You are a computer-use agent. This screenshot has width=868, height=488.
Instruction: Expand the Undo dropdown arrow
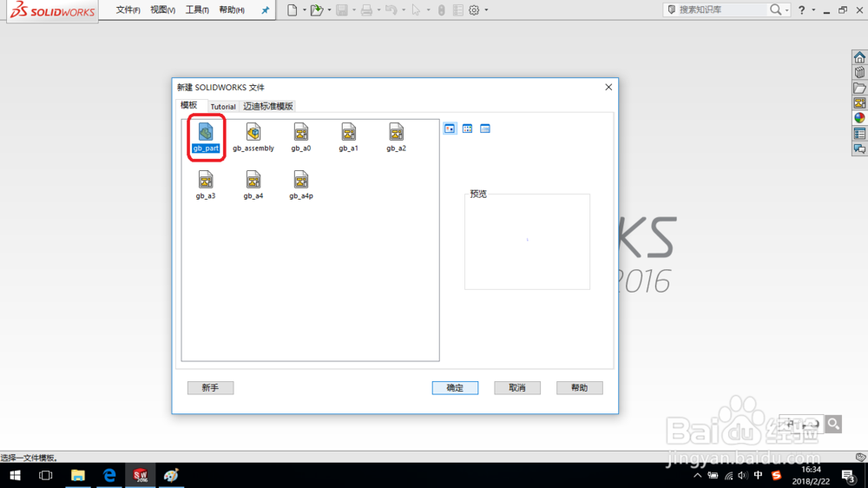[404, 10]
